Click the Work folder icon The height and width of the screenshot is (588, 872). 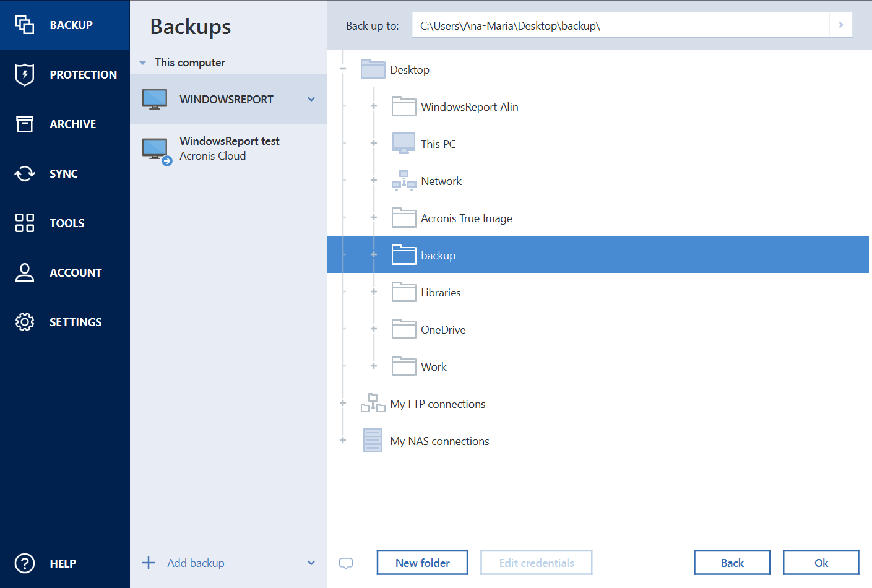click(404, 366)
